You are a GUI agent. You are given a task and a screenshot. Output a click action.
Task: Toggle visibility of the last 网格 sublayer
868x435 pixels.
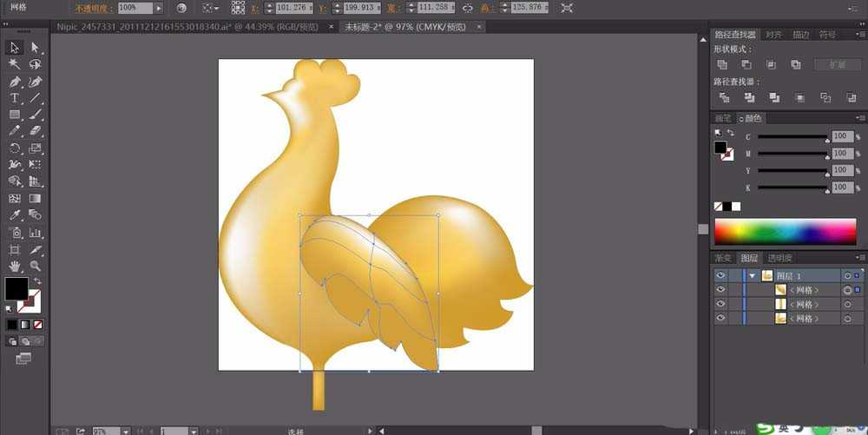pos(720,319)
